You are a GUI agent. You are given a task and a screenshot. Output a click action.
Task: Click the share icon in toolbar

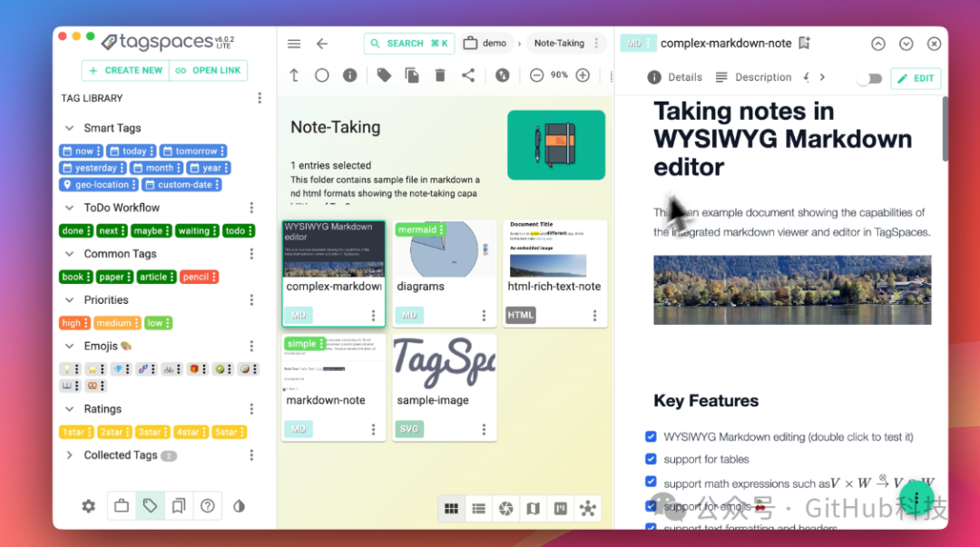tap(468, 75)
